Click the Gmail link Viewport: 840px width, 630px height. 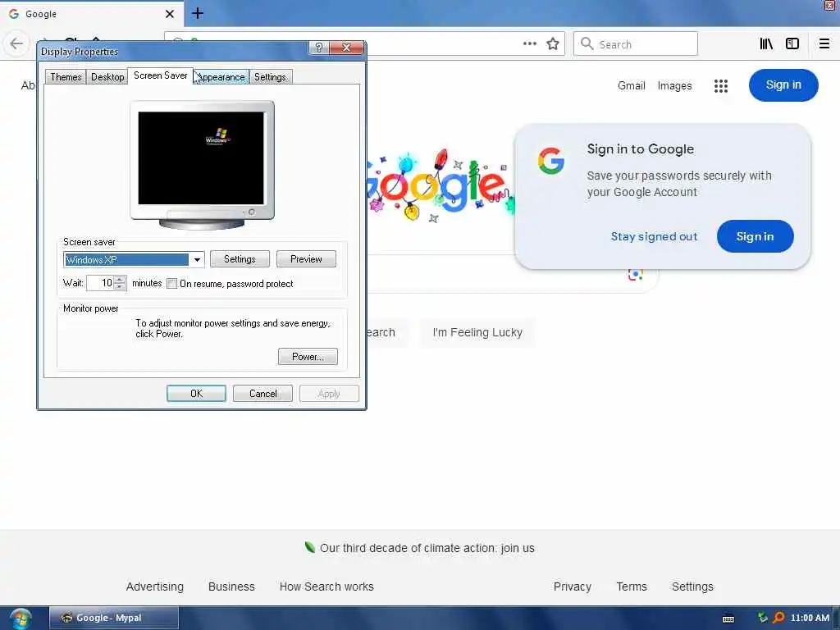pyautogui.click(x=631, y=85)
